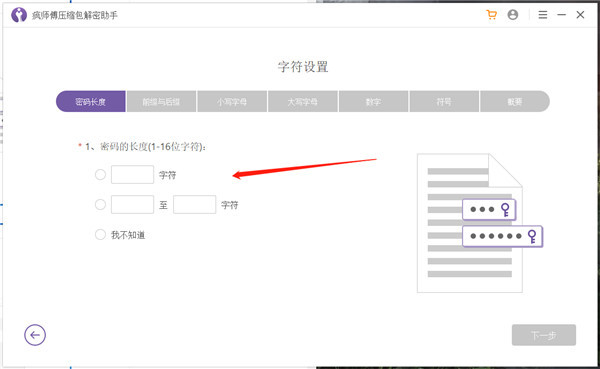Image resolution: width=600 pixels, height=369 pixels.
Task: Open the user account profile icon
Action: pos(513,15)
